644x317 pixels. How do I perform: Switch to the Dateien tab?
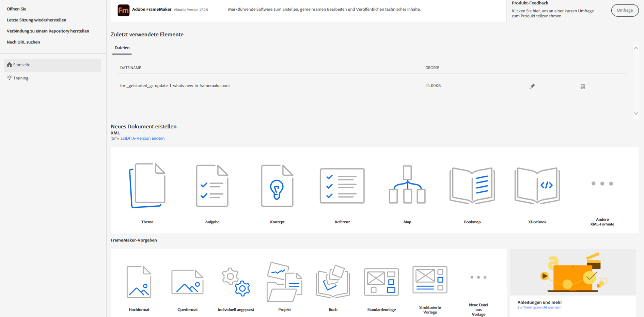click(122, 48)
